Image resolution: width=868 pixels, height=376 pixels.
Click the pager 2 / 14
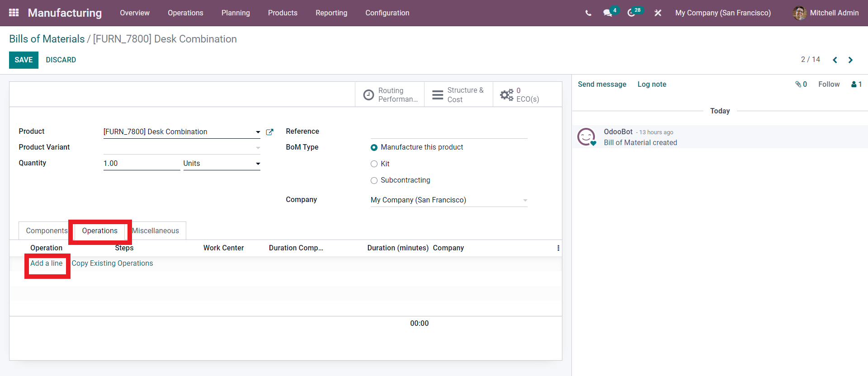click(810, 60)
